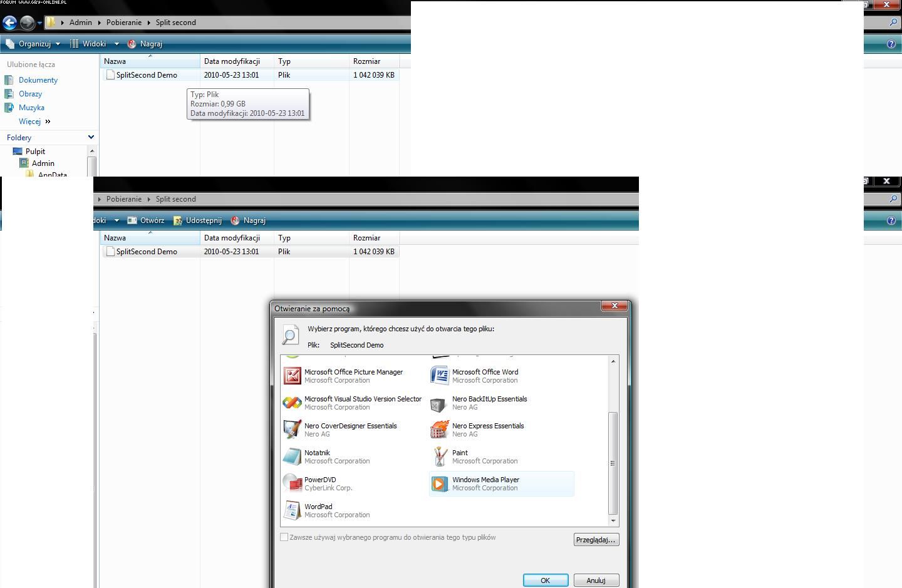Pick Microsoft Visual Studio Version Selector icon

[292, 403]
